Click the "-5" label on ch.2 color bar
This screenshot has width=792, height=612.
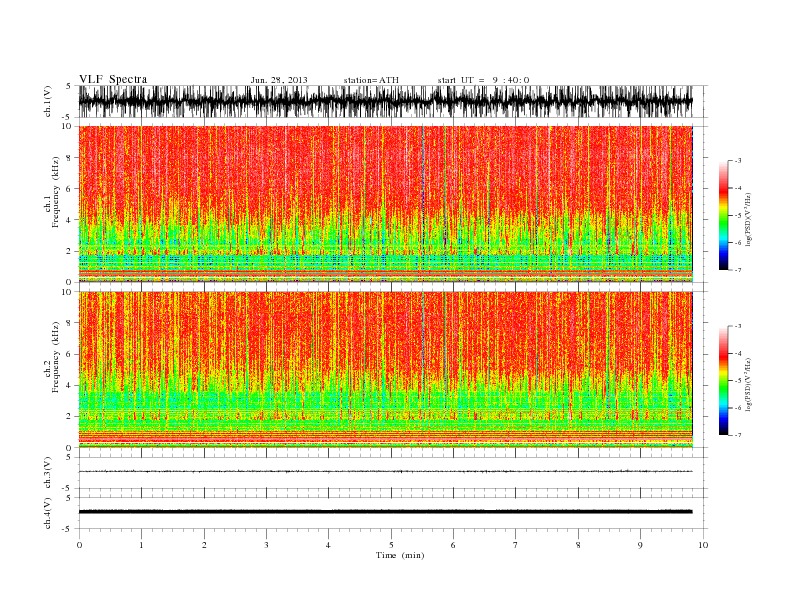click(x=738, y=380)
